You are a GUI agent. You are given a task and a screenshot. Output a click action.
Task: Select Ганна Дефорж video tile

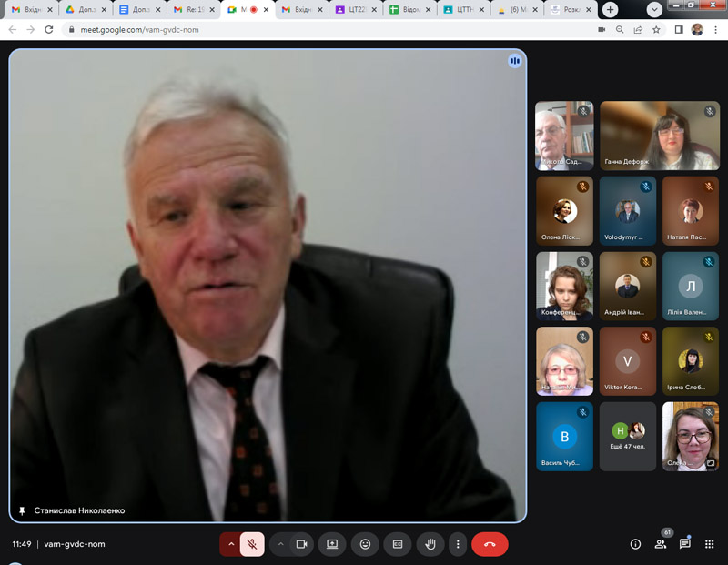click(x=659, y=136)
